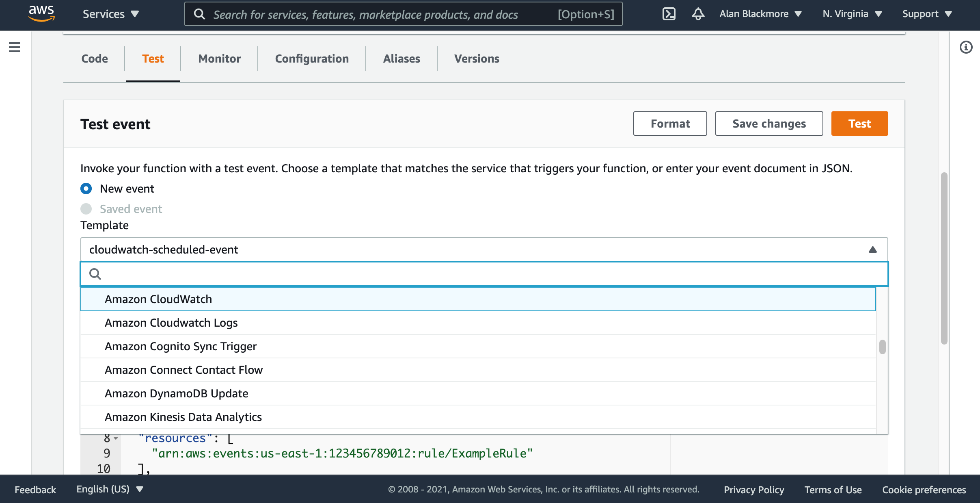Click the template list scrollbar thumb
The image size is (980, 503).
coord(882,347)
